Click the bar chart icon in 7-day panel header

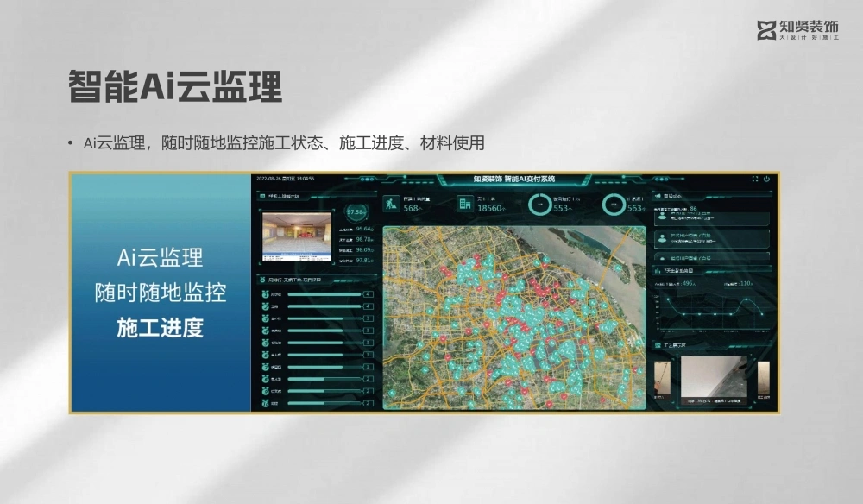click(657, 271)
